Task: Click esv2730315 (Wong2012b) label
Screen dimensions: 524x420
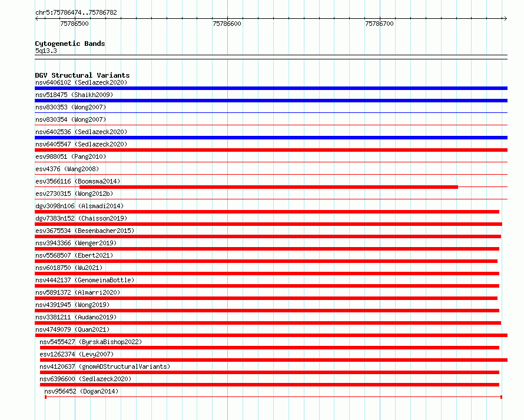Action: click(x=74, y=194)
